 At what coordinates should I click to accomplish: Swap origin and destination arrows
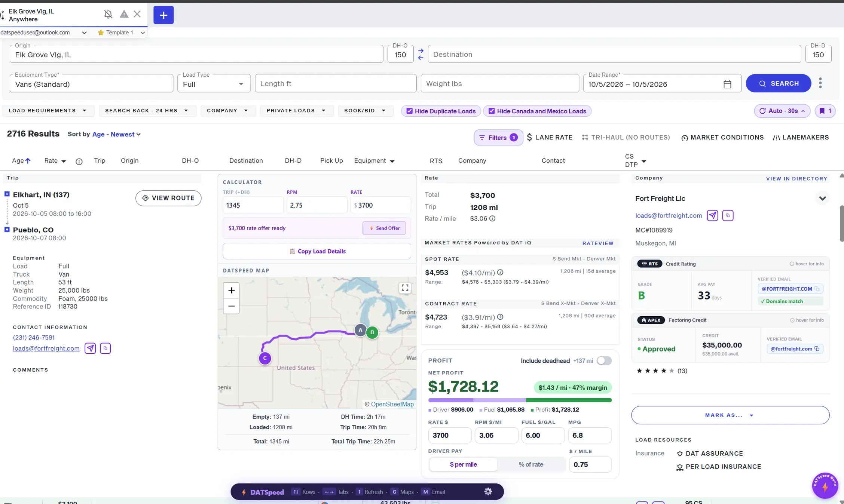pos(421,54)
